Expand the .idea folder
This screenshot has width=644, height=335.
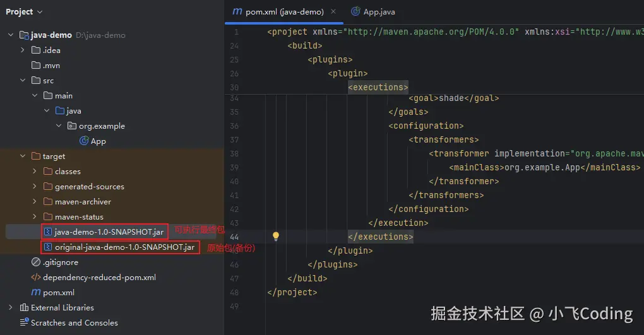tap(23, 50)
